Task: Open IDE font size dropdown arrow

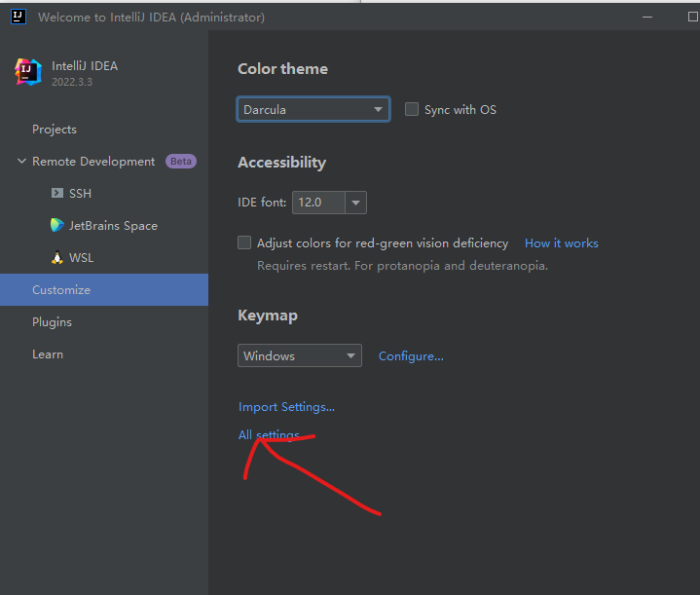Action: tap(355, 203)
